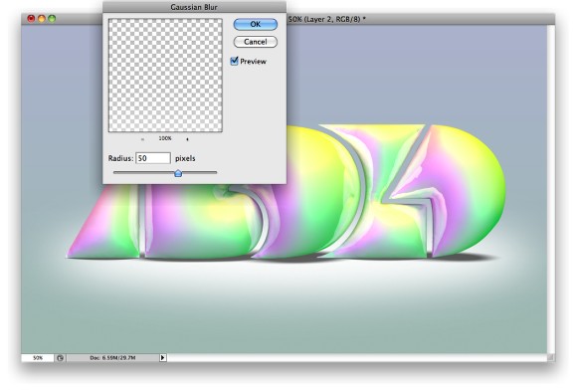Zoom in the blur preview with plus
The height and width of the screenshot is (392, 577).
tap(187, 139)
